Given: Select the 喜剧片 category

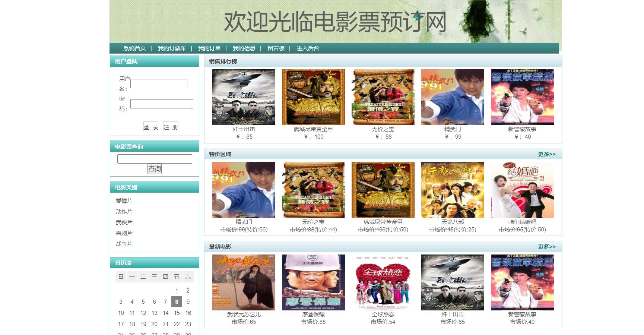Looking at the screenshot, I should click(x=124, y=233).
